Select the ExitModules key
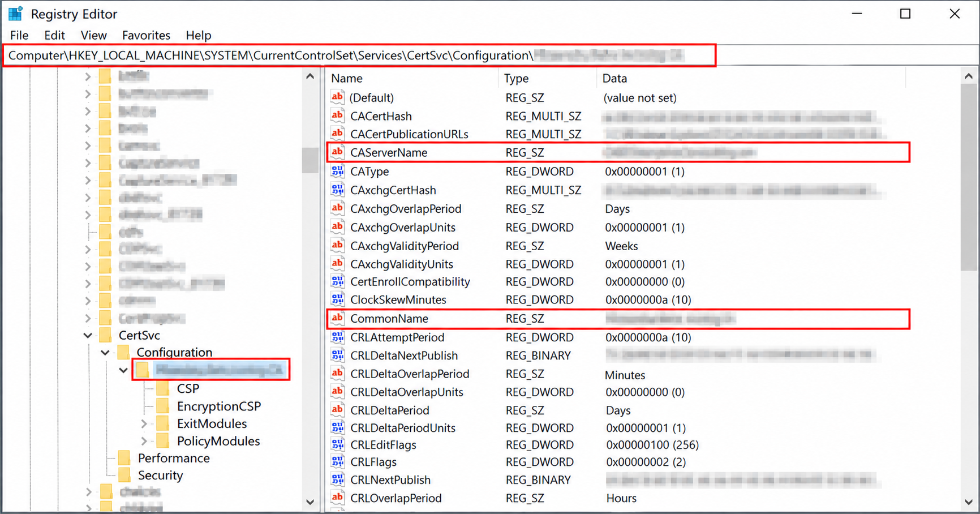 [212, 423]
